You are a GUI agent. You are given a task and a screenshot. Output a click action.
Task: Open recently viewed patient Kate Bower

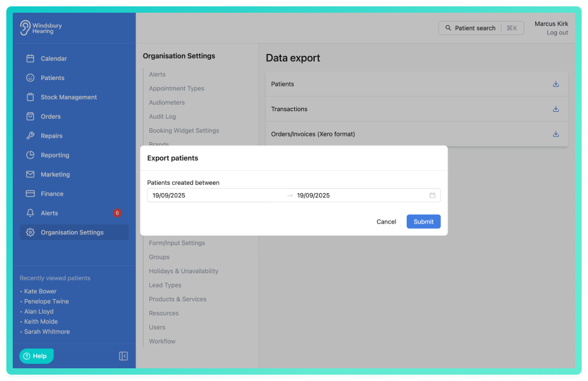point(40,291)
